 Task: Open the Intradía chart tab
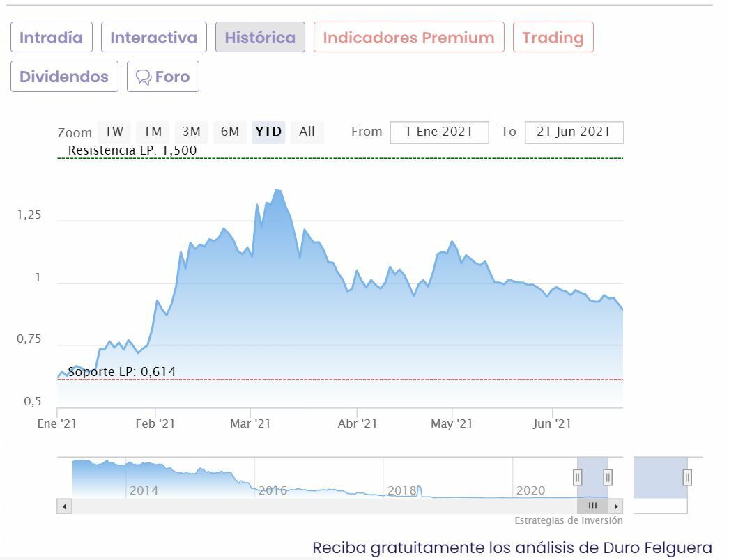click(51, 38)
